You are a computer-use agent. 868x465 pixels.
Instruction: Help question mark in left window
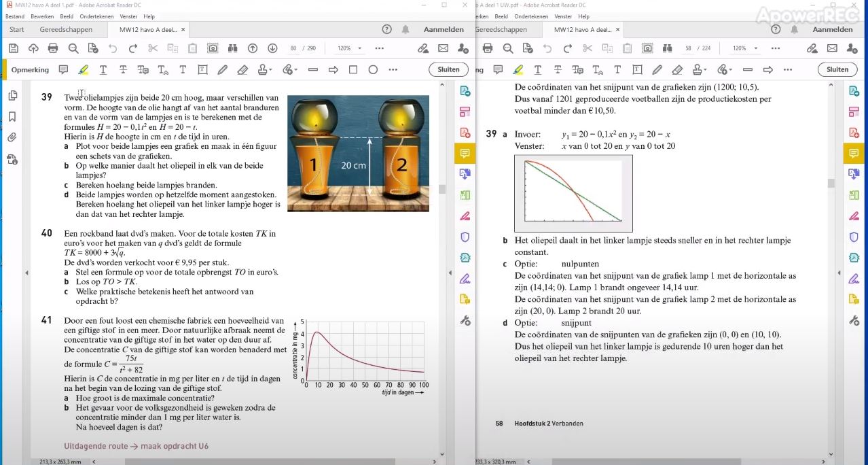point(386,29)
